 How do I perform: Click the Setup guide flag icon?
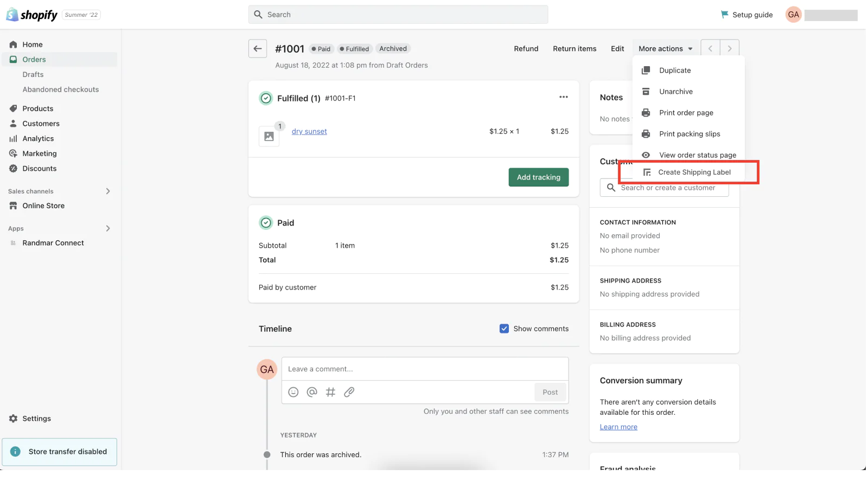[724, 15]
